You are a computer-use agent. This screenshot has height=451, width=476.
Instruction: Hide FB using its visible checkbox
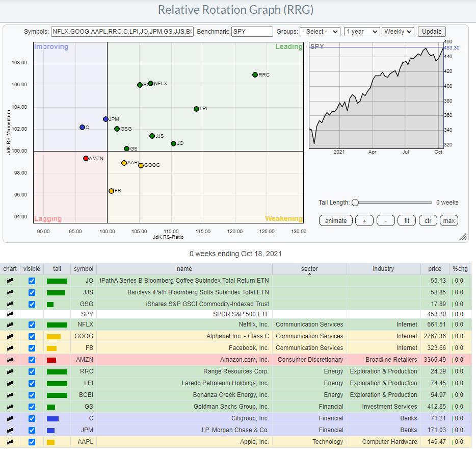(x=33, y=348)
